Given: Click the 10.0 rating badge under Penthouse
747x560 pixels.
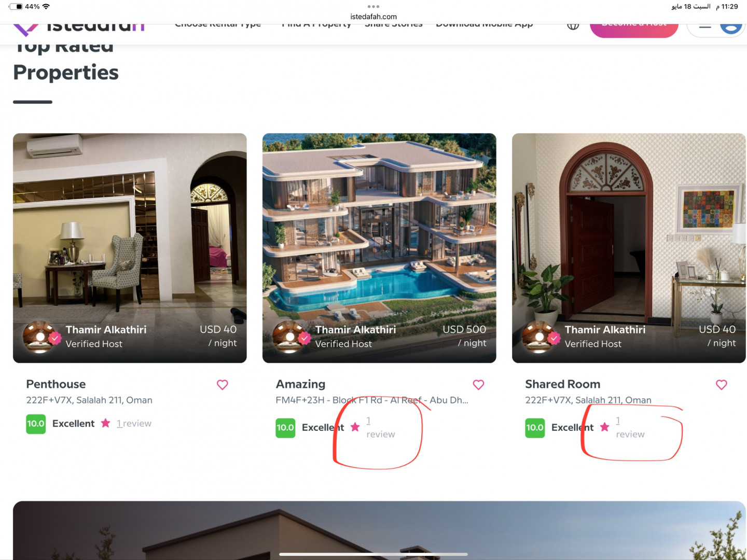Looking at the screenshot, I should tap(36, 424).
